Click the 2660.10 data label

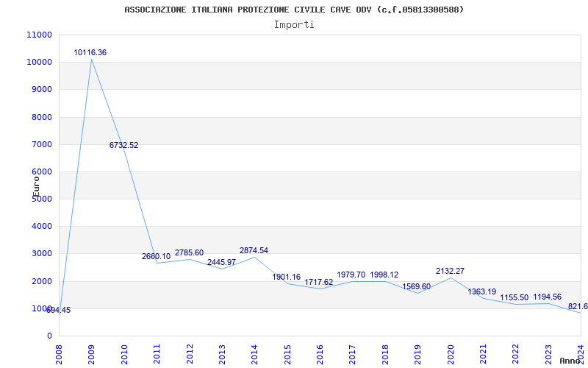coord(156,256)
